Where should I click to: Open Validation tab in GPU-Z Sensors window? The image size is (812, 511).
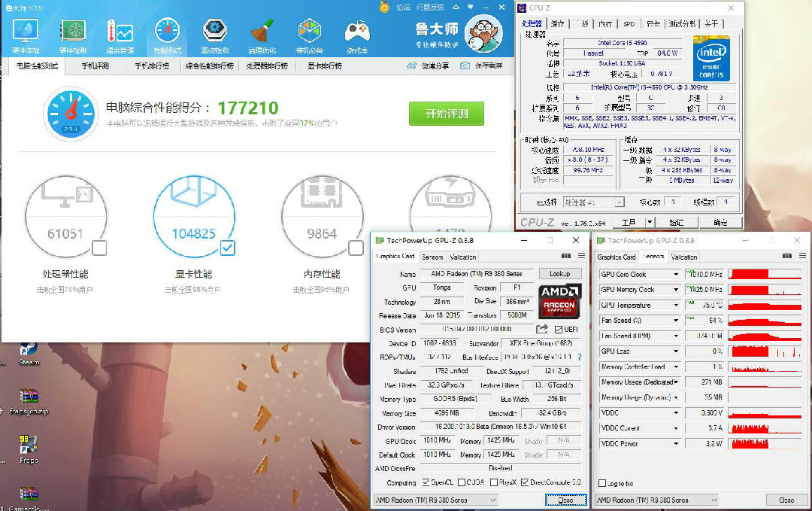point(683,257)
